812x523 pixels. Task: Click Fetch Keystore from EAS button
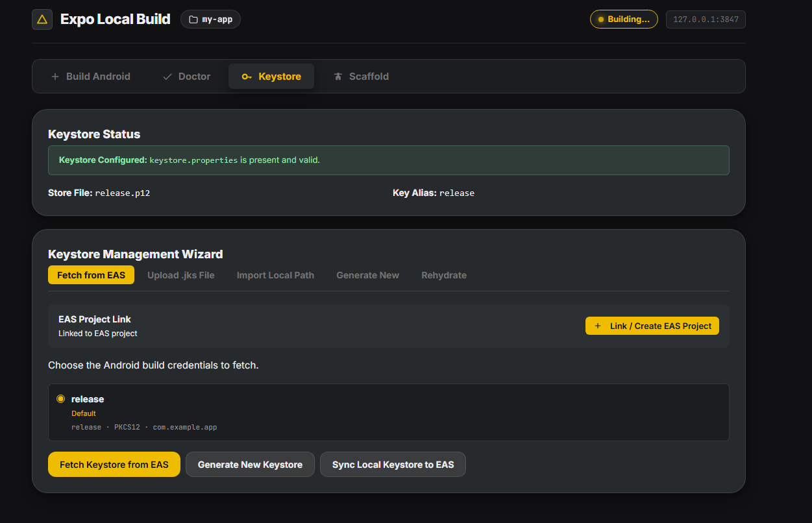pos(114,465)
